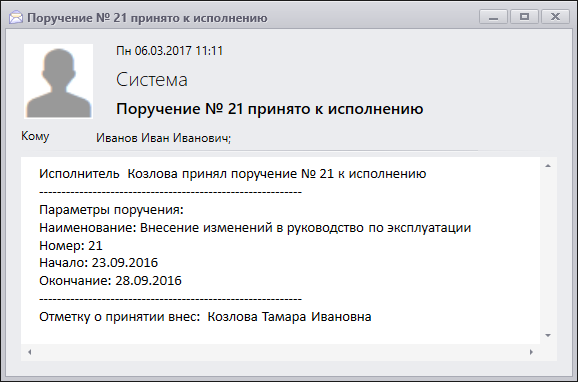
Task: Click the Окончание: 28.09.2016 line
Action: pos(110,281)
